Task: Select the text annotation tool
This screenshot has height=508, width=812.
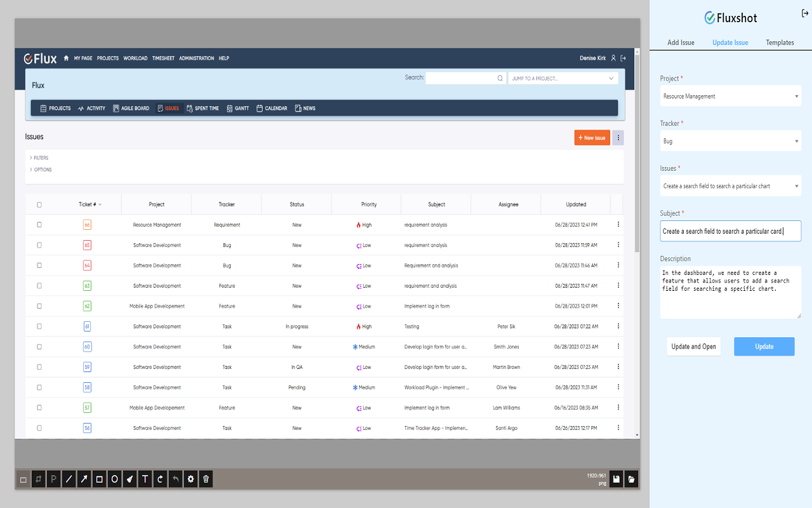Action: point(145,479)
